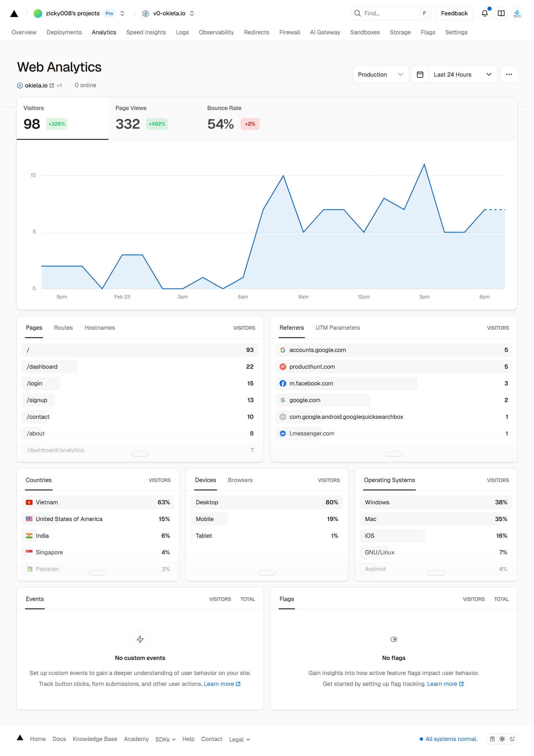Open the more options ellipsis menu
Screen dimensions: 534x756
coord(509,74)
